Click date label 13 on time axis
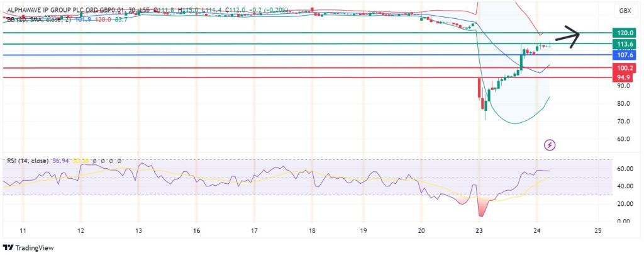 coord(138,230)
